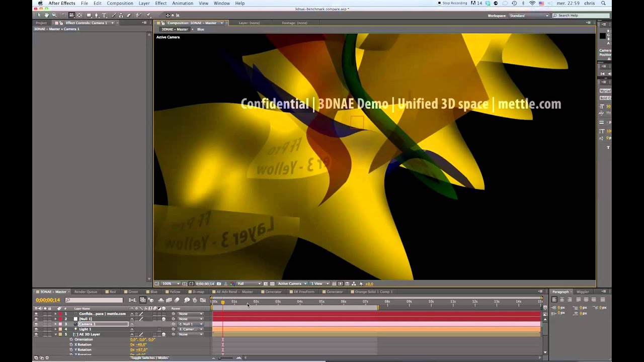Open the Layer menu
644x362 pixels.
144,3
